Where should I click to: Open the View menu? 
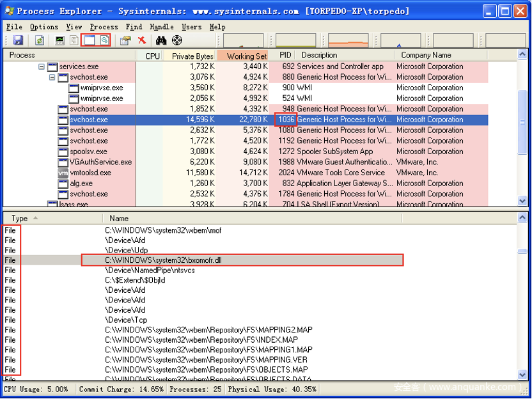click(74, 27)
